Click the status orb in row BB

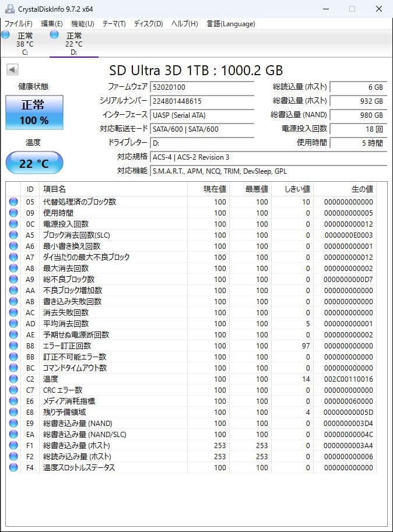pyautogui.click(x=13, y=357)
